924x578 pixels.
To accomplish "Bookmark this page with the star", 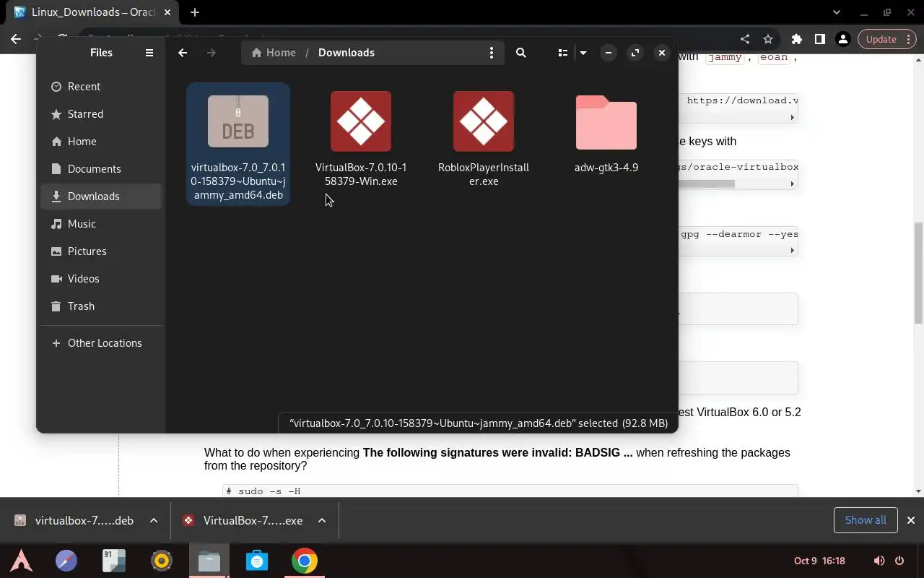I will click(768, 39).
